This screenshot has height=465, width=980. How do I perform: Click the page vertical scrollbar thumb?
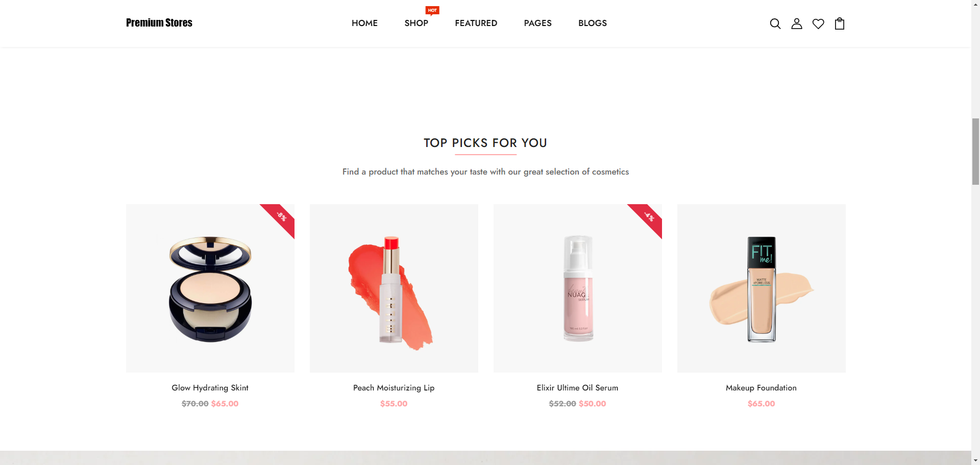point(975,152)
